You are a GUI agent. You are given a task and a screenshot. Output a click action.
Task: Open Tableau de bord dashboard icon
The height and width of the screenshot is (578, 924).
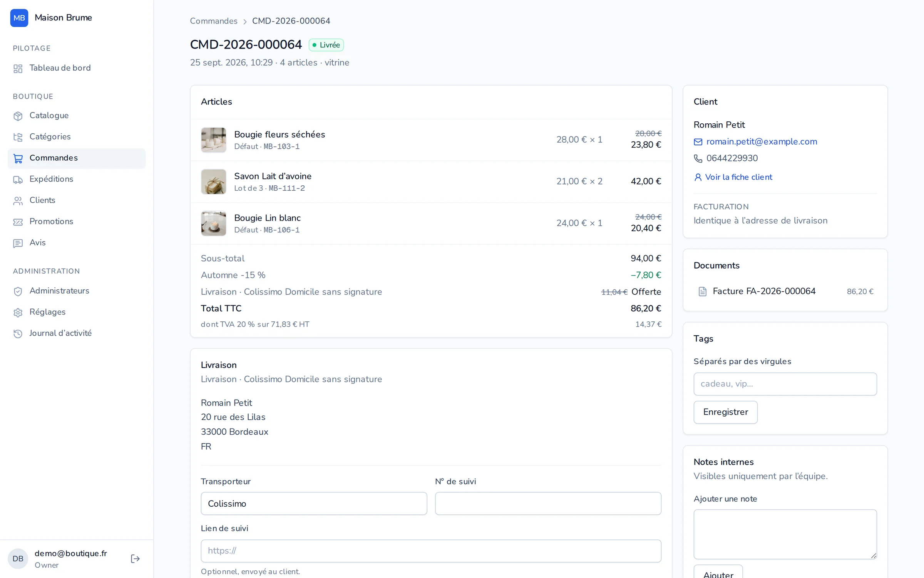click(18, 69)
